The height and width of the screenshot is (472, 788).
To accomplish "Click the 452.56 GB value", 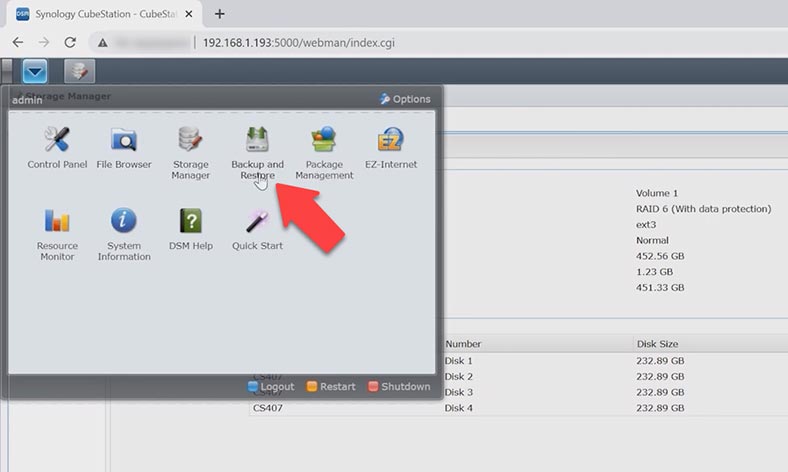I will point(660,256).
